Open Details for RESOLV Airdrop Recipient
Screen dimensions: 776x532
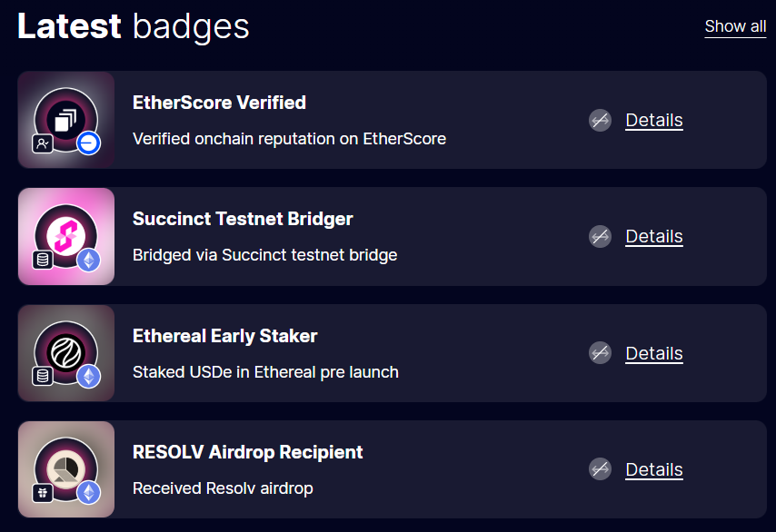(x=653, y=469)
